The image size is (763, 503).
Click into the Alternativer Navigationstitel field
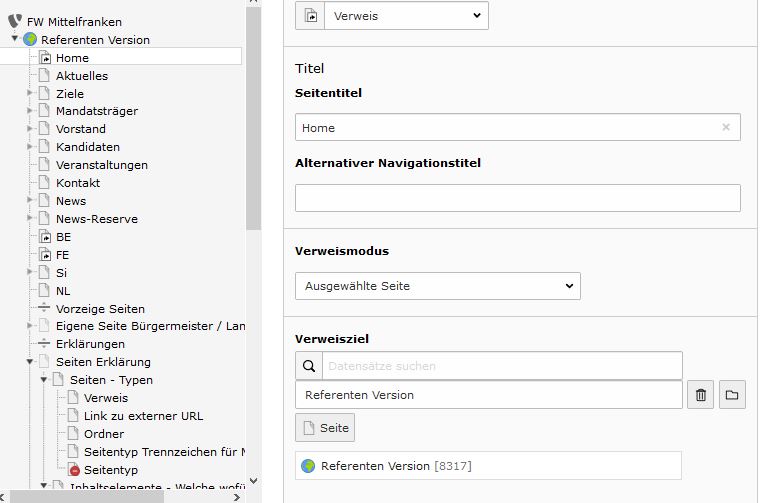[x=518, y=198]
